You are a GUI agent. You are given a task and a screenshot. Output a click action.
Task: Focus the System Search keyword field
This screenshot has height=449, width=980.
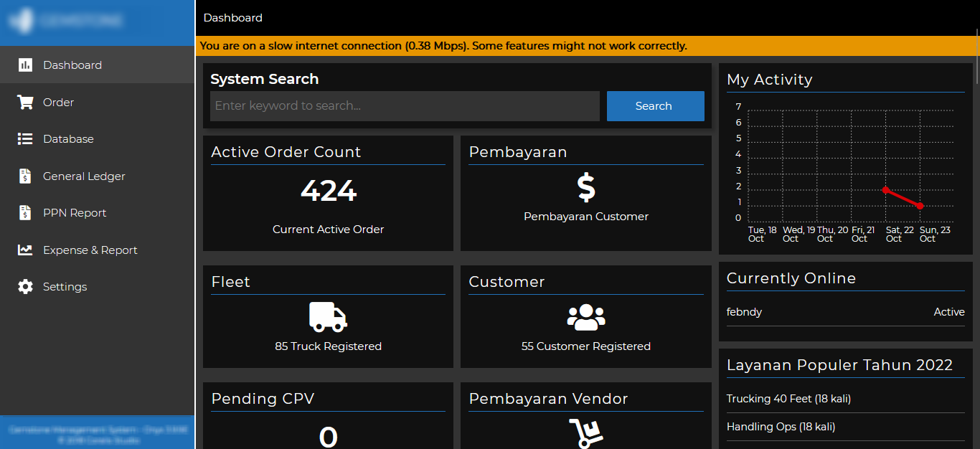[405, 106]
